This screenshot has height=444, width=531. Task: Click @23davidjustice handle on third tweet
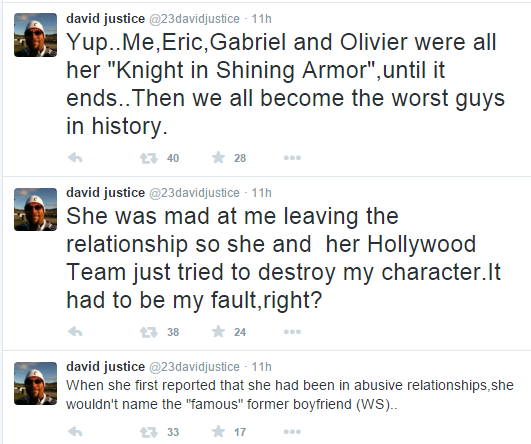click(194, 367)
